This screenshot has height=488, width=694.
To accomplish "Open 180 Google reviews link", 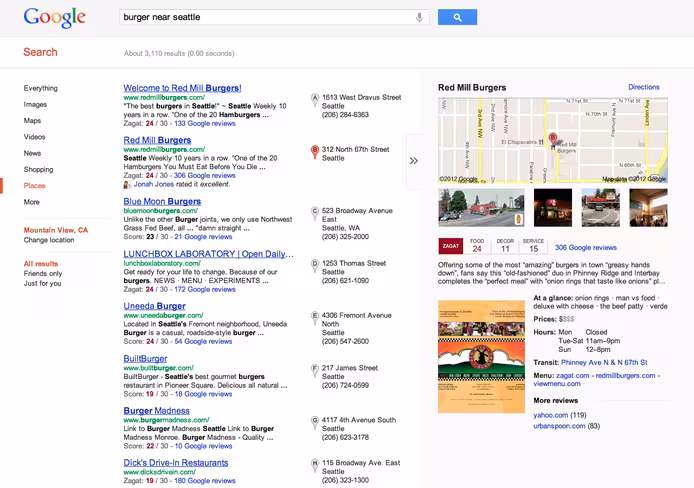I will tap(205, 481).
